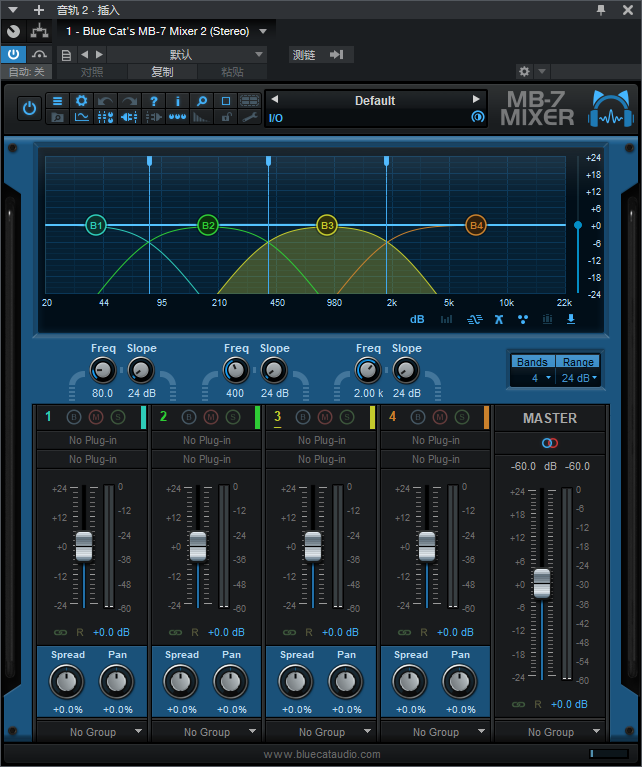The image size is (642, 767).
Task: Click 对照 compare tab
Action: [x=92, y=72]
